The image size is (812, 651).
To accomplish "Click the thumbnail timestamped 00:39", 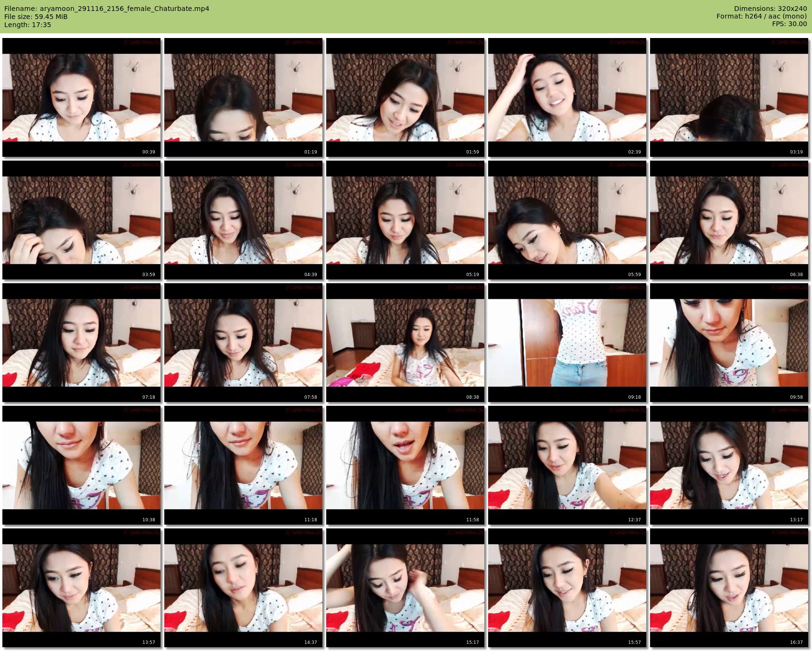I will click(x=81, y=97).
